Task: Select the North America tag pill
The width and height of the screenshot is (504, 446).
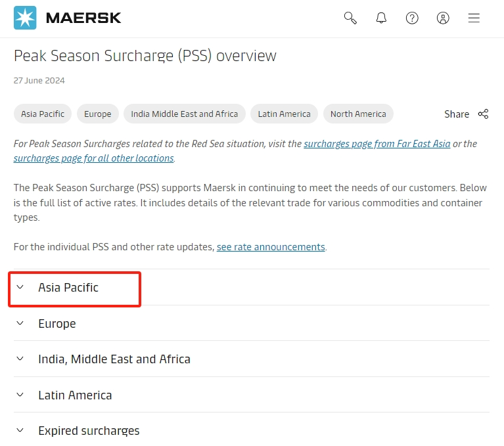Action: point(358,114)
